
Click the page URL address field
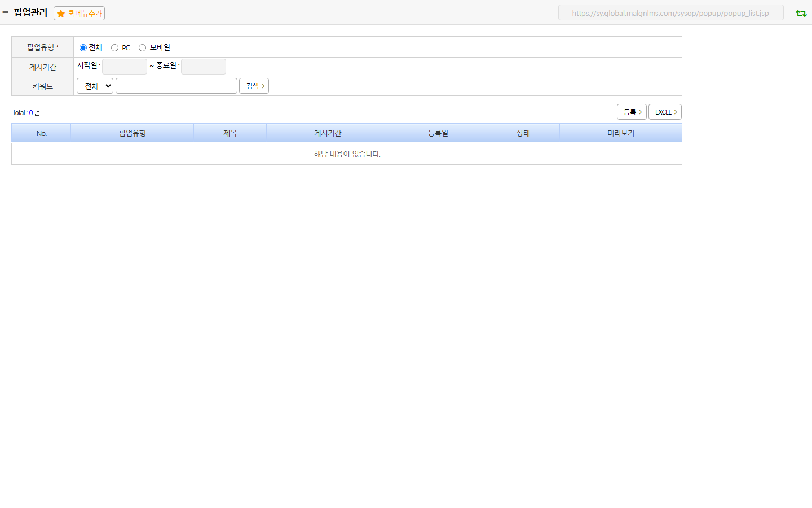coord(671,12)
